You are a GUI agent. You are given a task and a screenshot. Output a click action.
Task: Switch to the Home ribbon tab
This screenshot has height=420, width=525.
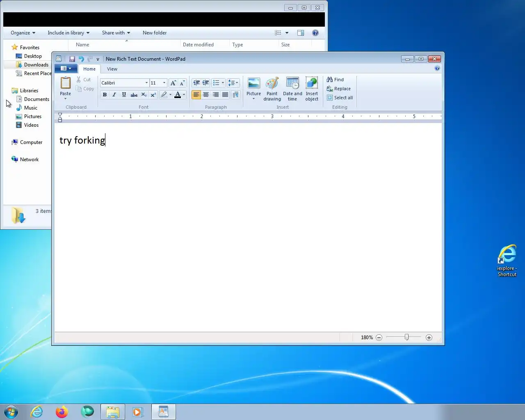89,69
